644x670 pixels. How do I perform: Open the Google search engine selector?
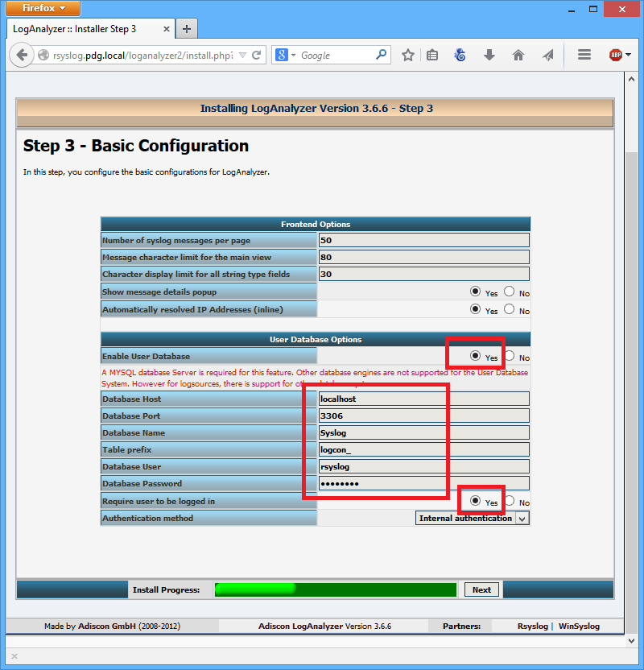pyautogui.click(x=286, y=56)
